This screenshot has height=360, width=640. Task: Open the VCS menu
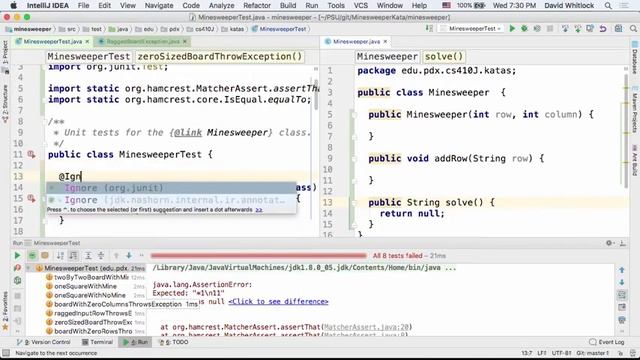(x=360, y=5)
